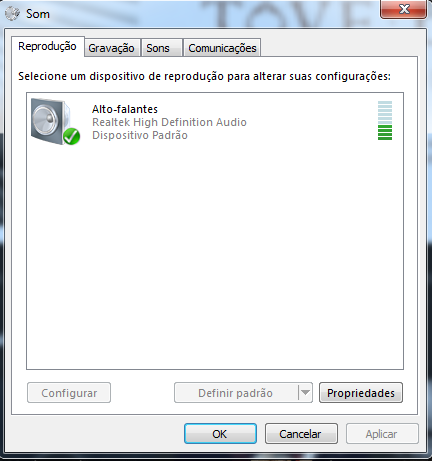Select the Alto-falantes device name
The height and width of the screenshot is (461, 432).
[125, 109]
